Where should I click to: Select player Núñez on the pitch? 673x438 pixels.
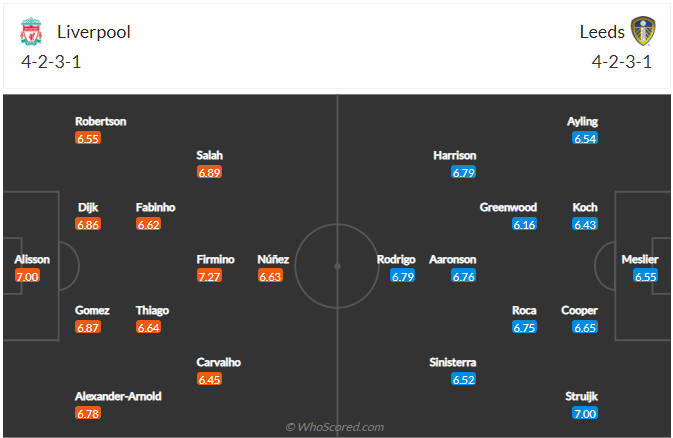[x=273, y=259]
